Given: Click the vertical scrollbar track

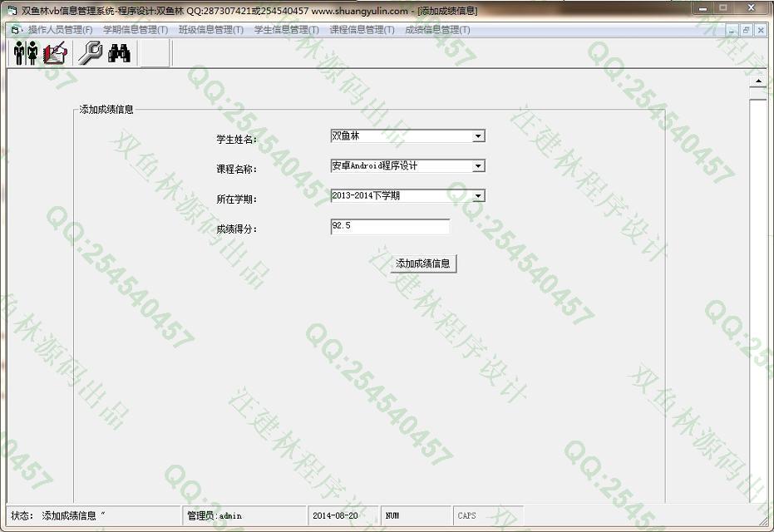Looking at the screenshot, I should click(758, 301).
